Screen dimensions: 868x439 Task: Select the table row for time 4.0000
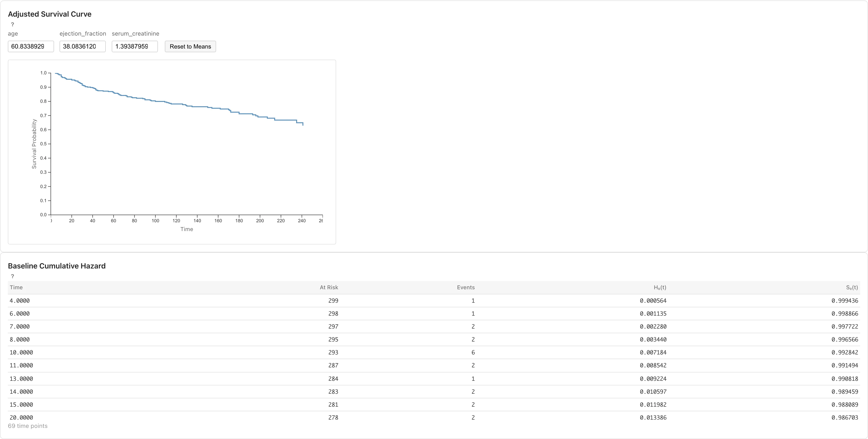click(434, 300)
